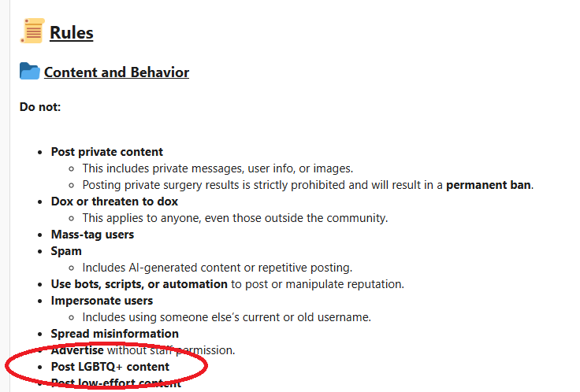
Task: Click the 'This includes private messages' sub-item
Action: tap(217, 168)
